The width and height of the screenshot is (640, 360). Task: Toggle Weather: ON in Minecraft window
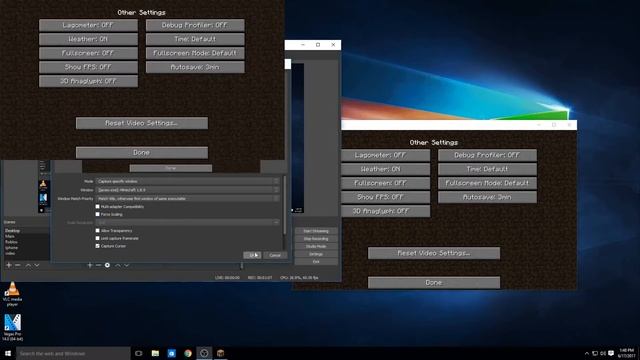pos(385,169)
